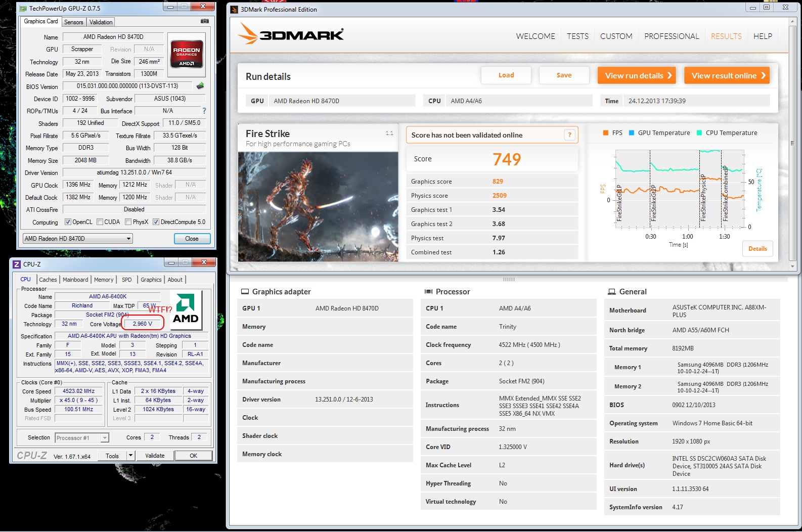Open the PROFESSIONAL section in 3DMark

pyautogui.click(x=672, y=36)
